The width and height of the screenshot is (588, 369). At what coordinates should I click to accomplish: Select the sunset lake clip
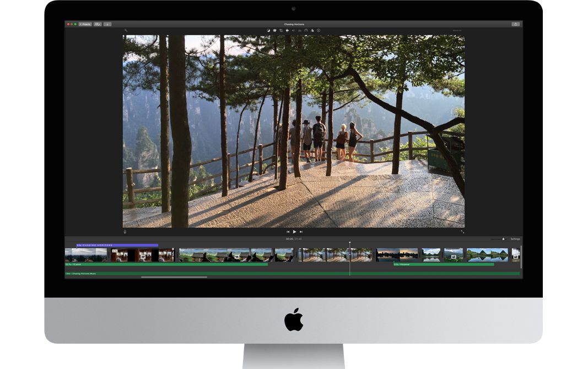(x=397, y=255)
